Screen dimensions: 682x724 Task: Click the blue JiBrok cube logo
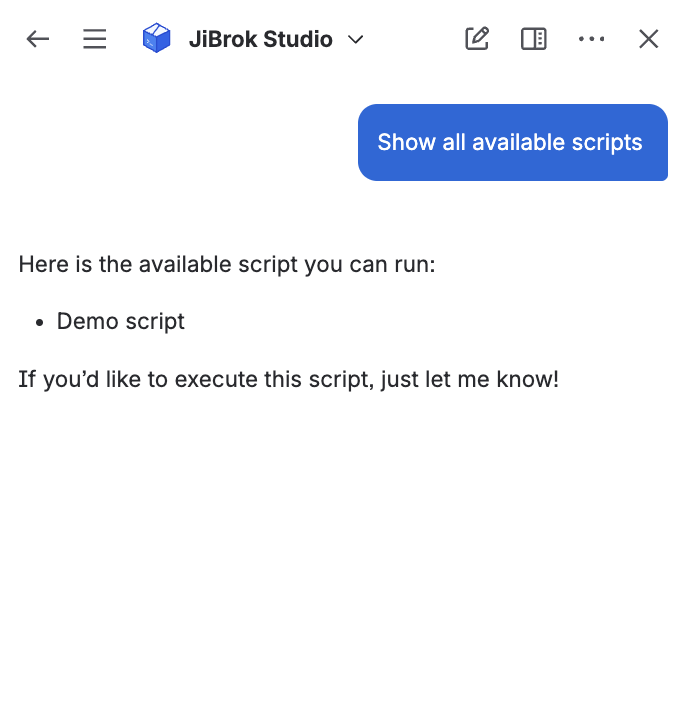pyautogui.click(x=157, y=39)
